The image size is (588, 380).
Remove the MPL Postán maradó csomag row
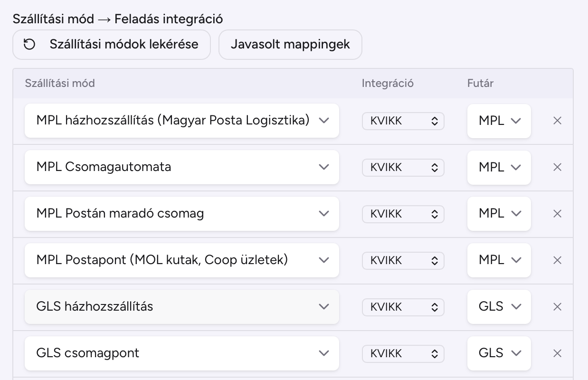(558, 214)
